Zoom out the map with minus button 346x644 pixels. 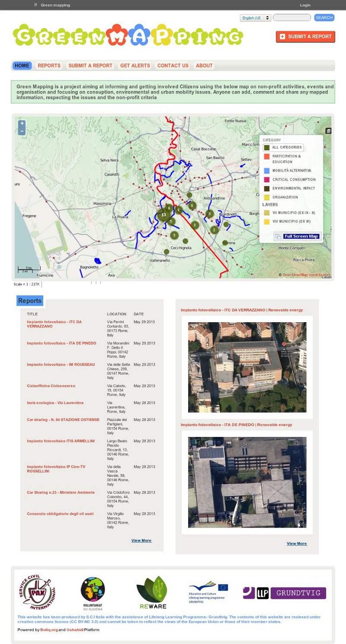[22, 131]
